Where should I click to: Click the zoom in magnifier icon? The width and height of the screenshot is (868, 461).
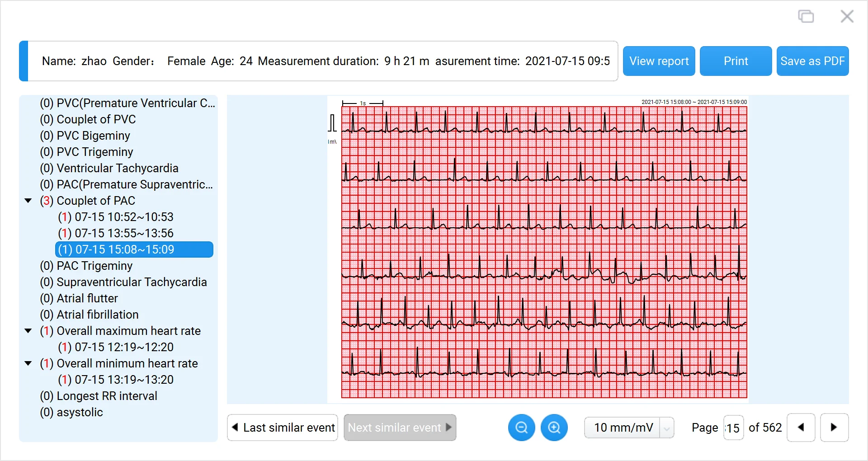click(554, 428)
